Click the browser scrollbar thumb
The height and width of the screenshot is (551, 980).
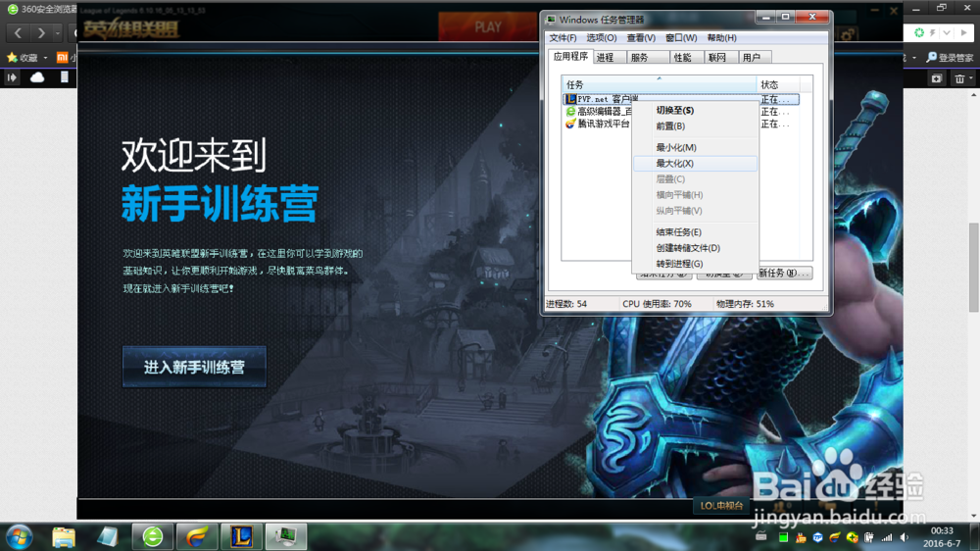point(974,267)
